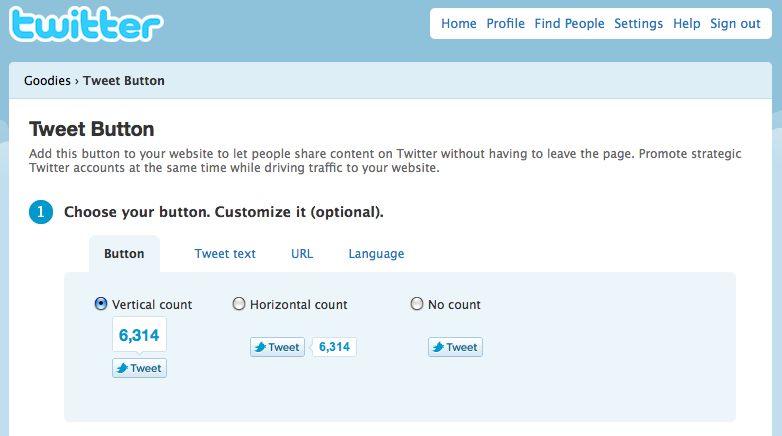Click Goodies in the breadcrumb
The image size is (782, 436).
click(x=47, y=81)
